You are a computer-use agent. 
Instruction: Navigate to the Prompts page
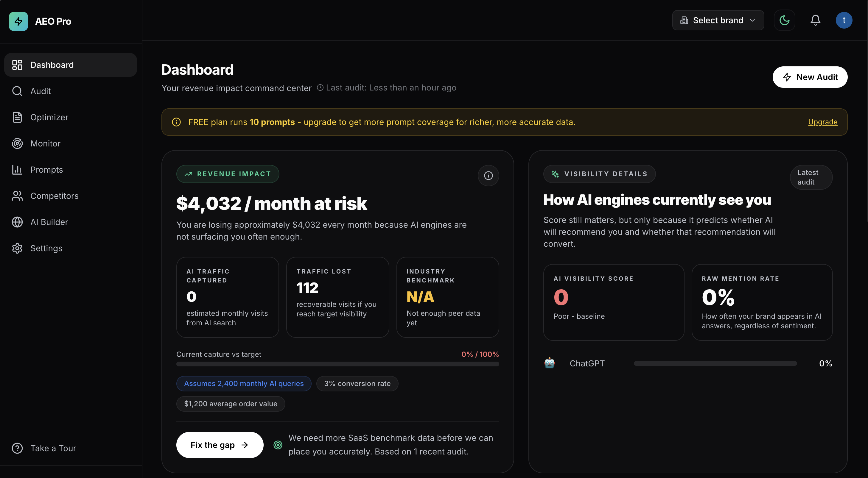[46, 170]
